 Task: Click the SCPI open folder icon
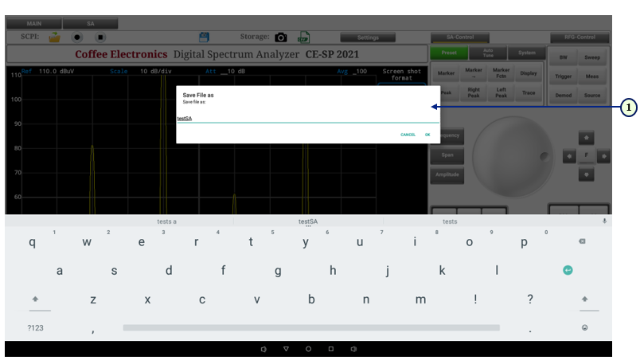(x=55, y=37)
